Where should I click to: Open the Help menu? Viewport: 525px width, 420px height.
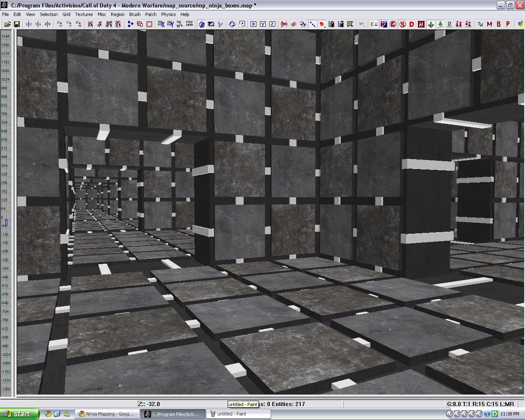pos(185,14)
